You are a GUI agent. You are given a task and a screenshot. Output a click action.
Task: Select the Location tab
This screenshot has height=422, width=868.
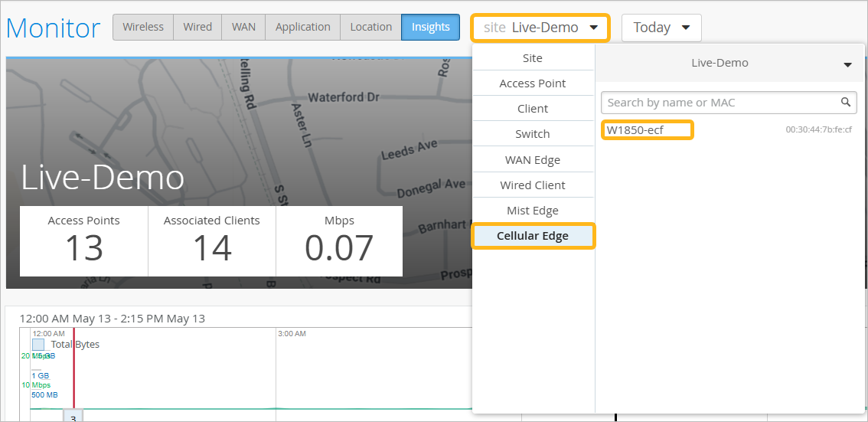pos(370,27)
